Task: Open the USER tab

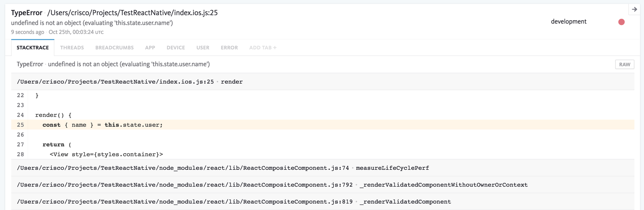Action: (x=203, y=48)
